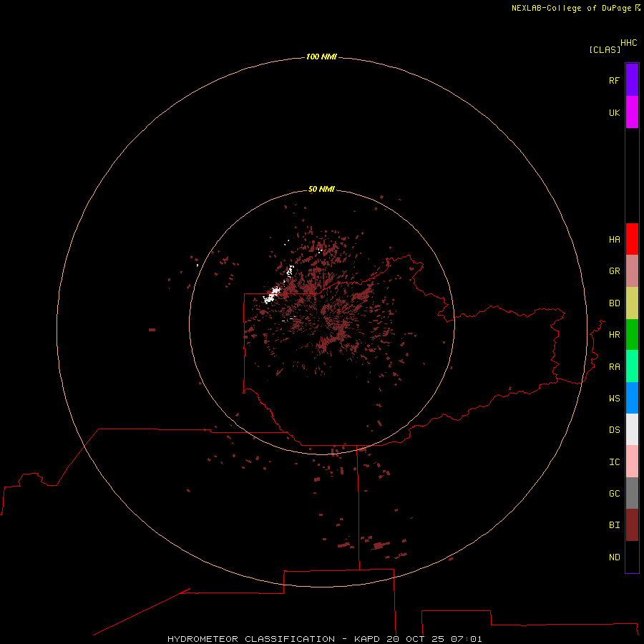Click the GR legend color swatch

[x=632, y=270]
